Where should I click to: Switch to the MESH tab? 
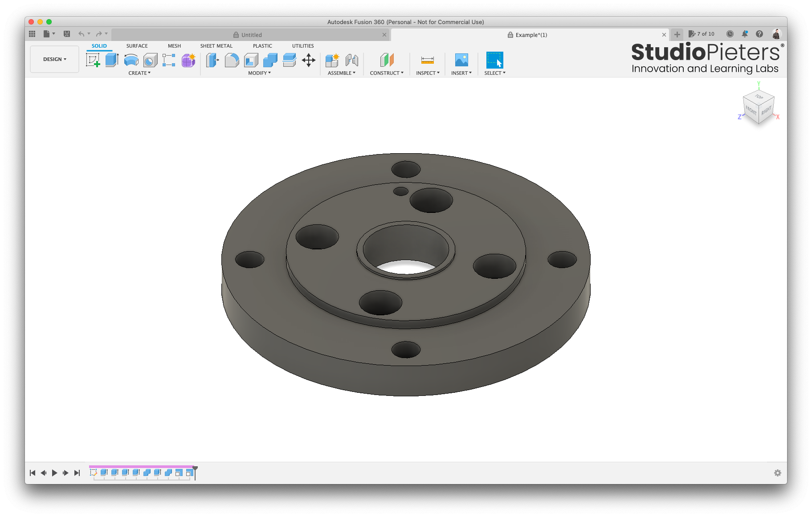(174, 46)
